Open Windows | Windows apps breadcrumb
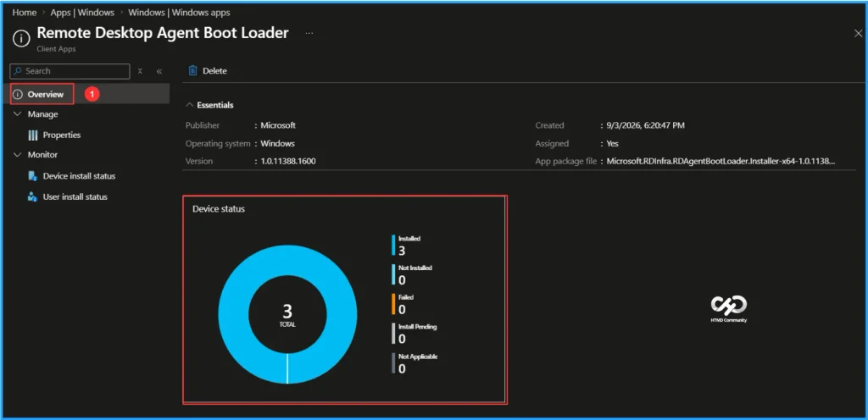Screen dimensions: 868x420 pos(179,12)
